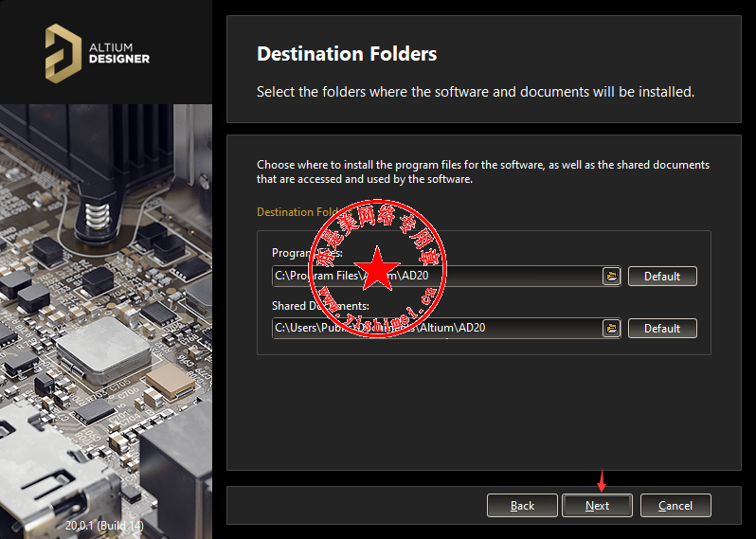Click the Shared Documents label
Image resolution: width=756 pixels, height=539 pixels.
[x=320, y=306]
